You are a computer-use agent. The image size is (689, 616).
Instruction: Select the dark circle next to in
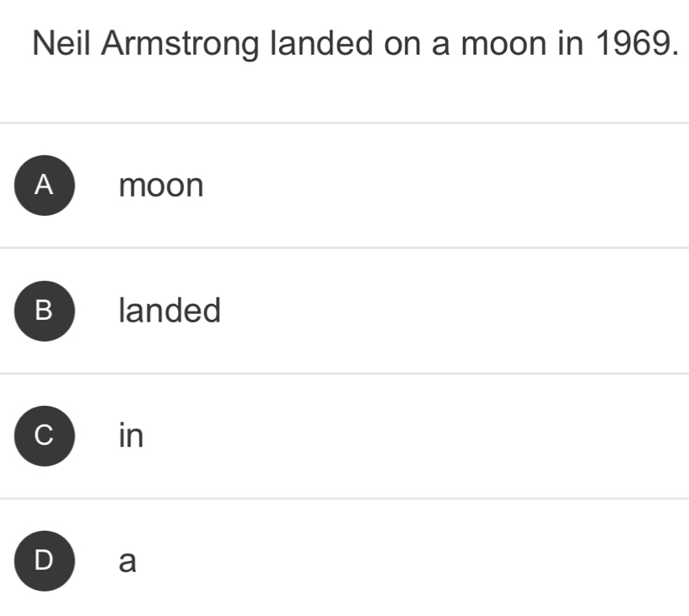tap(44, 435)
